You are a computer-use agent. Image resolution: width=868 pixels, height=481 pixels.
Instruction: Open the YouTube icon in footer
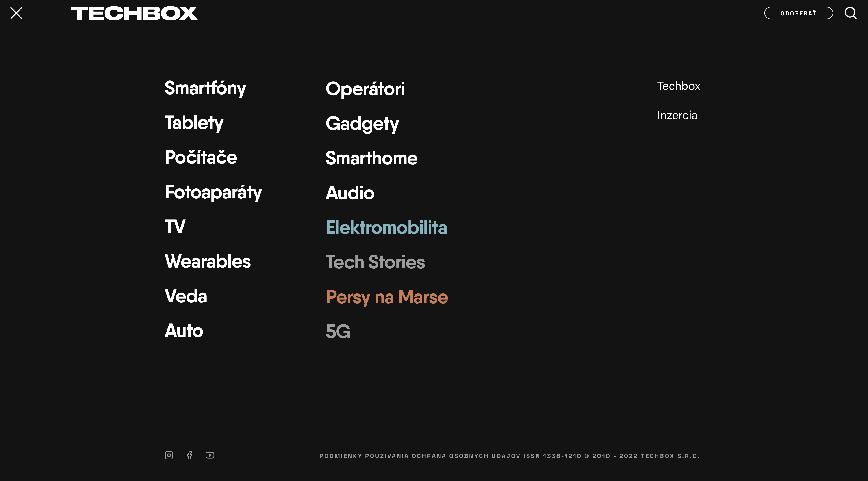point(210,455)
